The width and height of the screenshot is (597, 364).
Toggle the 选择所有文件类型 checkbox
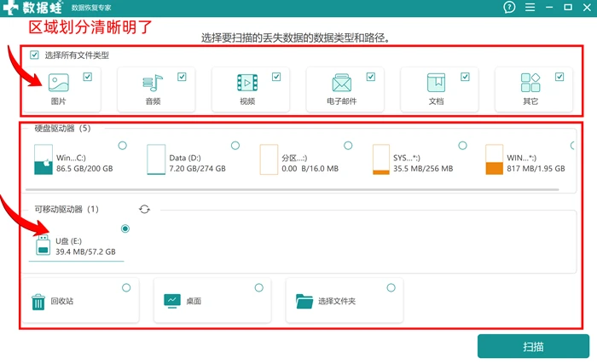click(34, 55)
